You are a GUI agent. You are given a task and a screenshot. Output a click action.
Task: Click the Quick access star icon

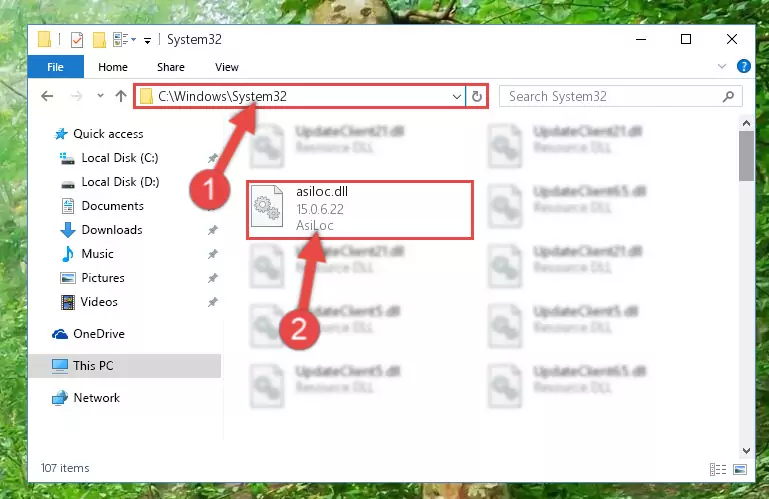pos(61,134)
